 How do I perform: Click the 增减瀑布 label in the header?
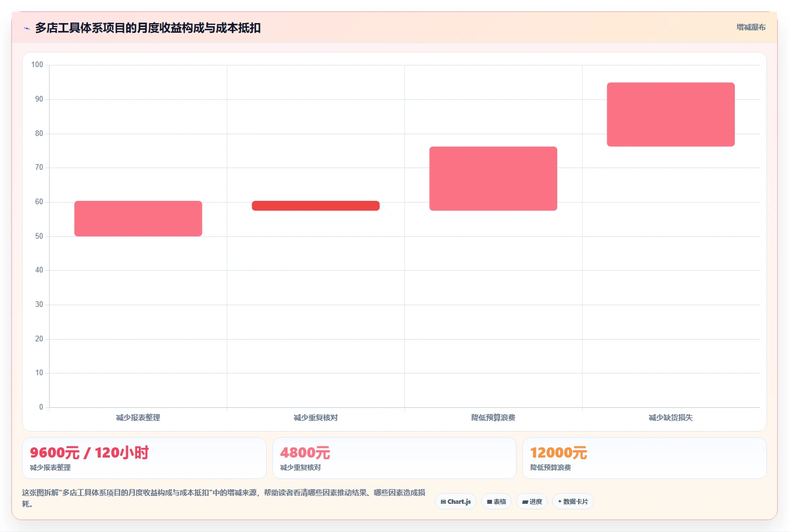(x=751, y=27)
